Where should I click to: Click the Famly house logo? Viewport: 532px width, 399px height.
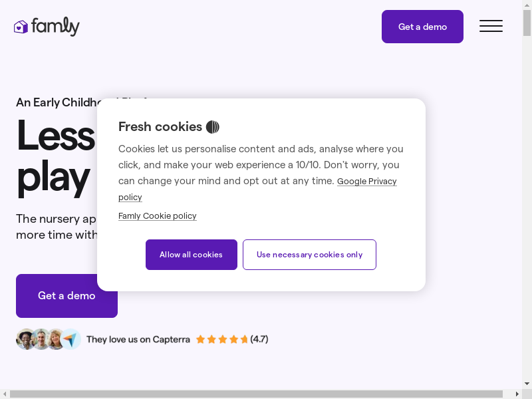click(x=21, y=27)
